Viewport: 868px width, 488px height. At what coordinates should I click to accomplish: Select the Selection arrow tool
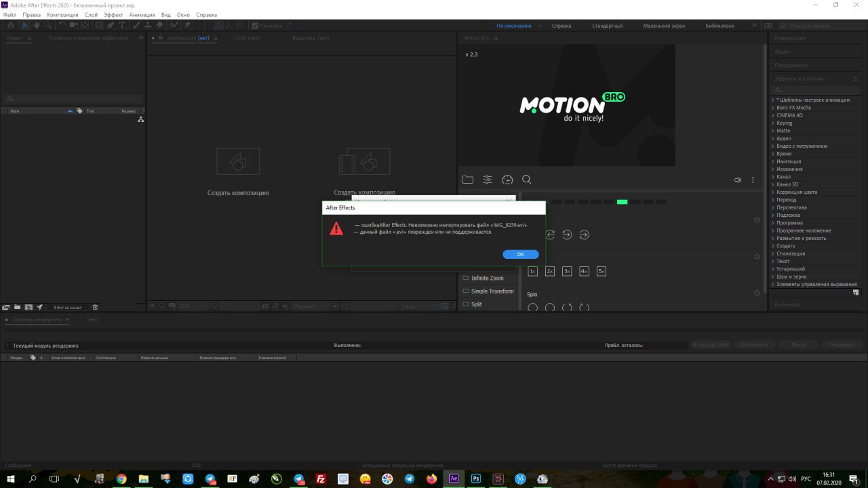point(26,25)
